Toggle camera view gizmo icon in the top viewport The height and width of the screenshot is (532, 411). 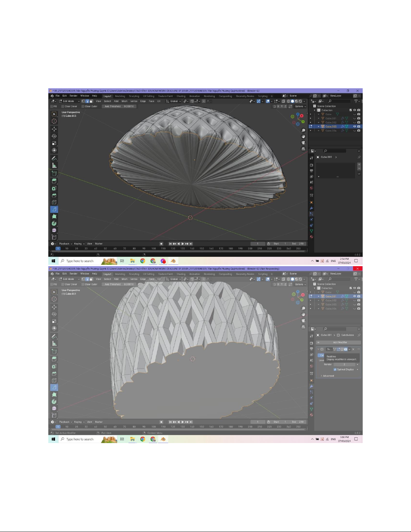(303, 143)
